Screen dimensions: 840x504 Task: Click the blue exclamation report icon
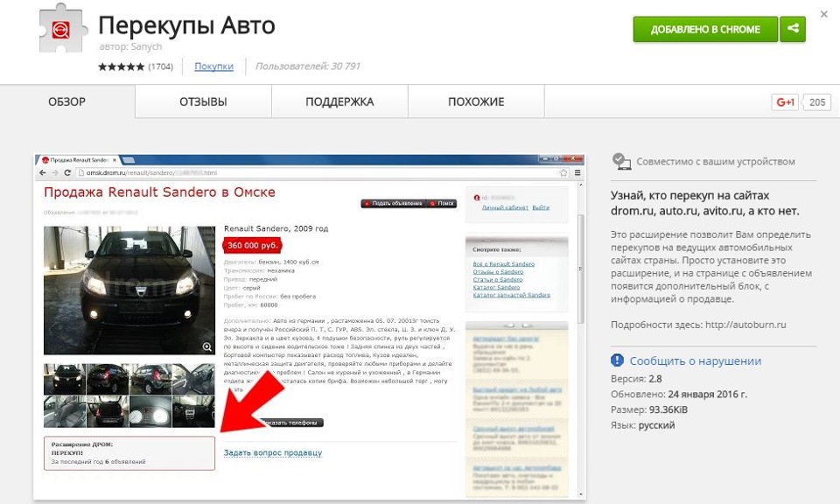617,360
